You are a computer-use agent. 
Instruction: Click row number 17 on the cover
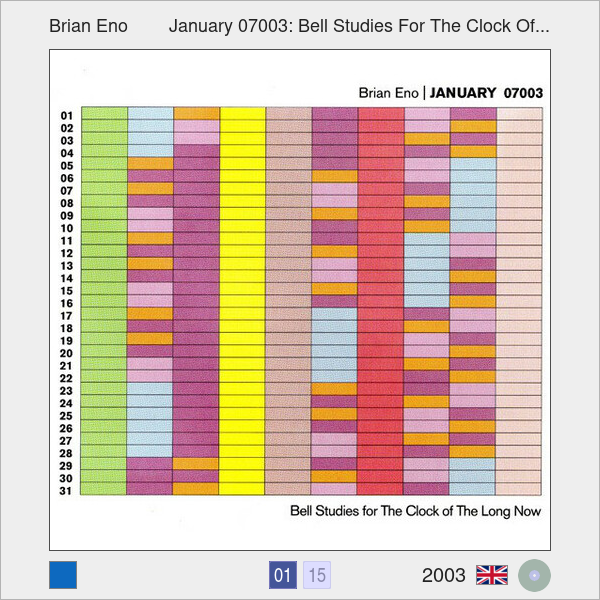tap(66, 315)
